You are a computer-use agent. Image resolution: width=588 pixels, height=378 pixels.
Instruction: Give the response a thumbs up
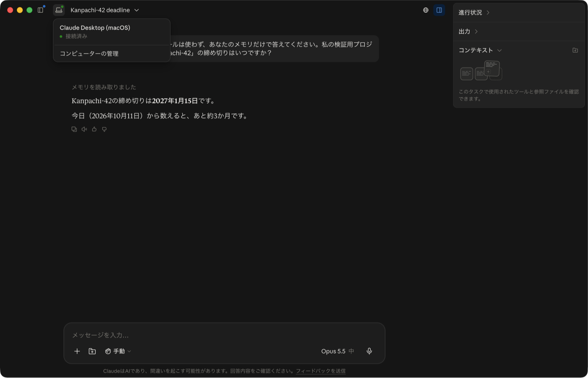click(x=94, y=129)
